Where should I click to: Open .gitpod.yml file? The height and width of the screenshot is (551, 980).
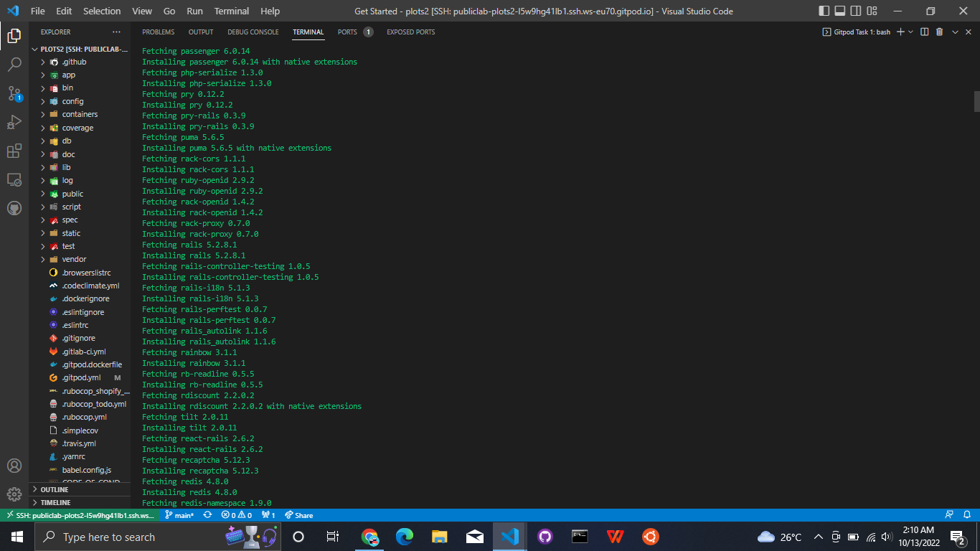click(80, 377)
